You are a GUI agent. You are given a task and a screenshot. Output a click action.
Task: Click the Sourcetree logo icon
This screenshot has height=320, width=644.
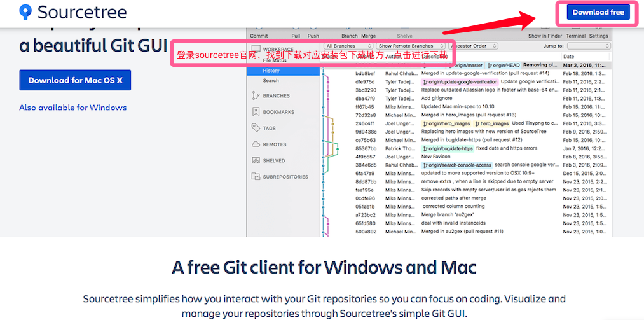pyautogui.click(x=25, y=12)
